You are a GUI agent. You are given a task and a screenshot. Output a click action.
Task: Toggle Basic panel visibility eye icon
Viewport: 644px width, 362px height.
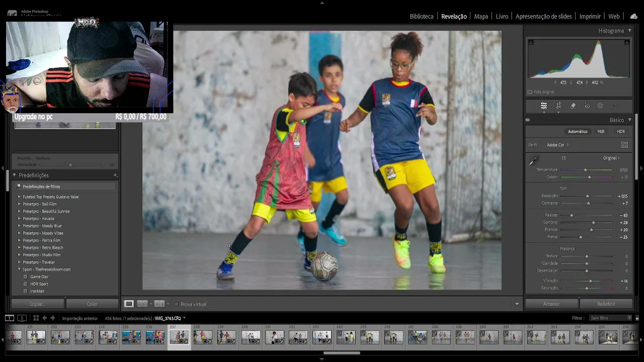[x=528, y=120]
